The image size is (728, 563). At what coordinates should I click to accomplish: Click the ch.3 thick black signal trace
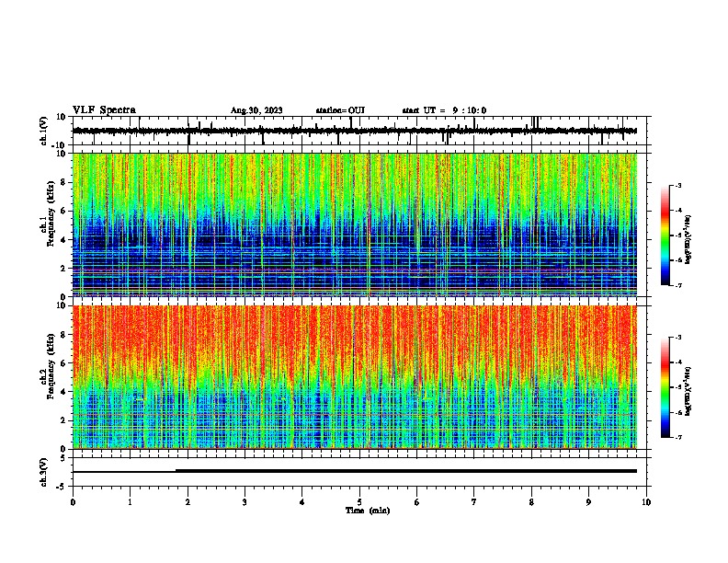406,471
